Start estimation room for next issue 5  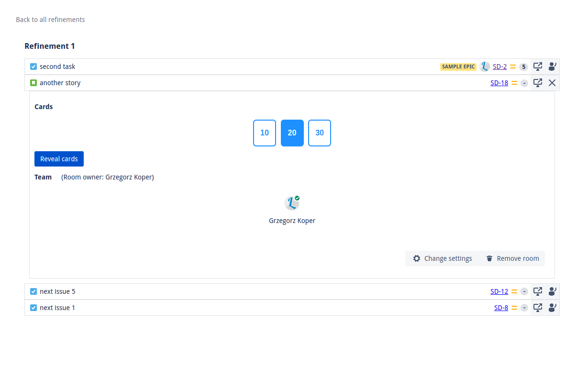[x=552, y=291]
